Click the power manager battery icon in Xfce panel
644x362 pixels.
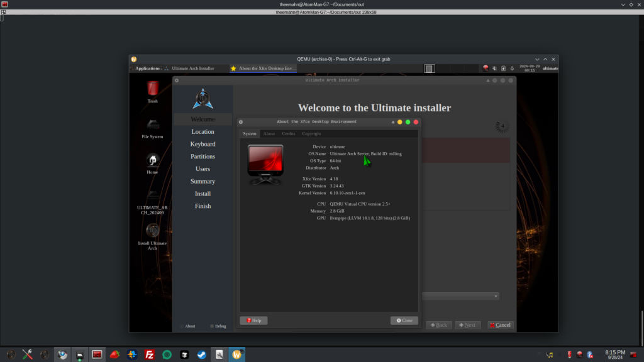tap(503, 69)
